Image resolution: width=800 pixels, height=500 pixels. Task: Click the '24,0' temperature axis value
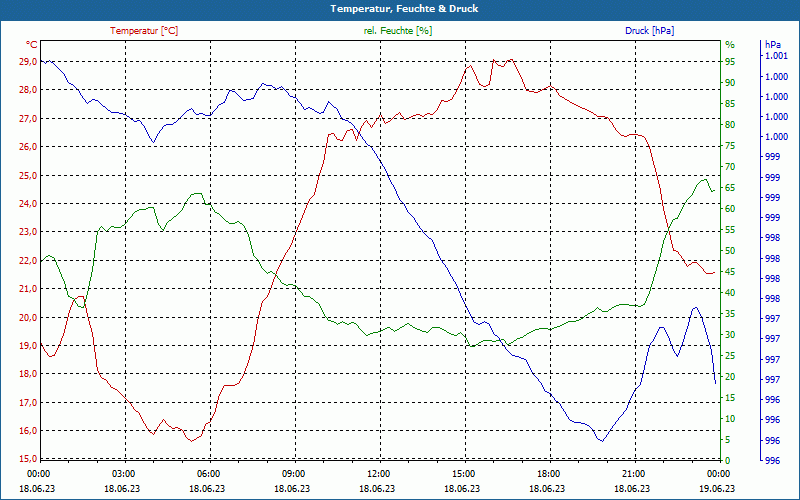click(28, 204)
